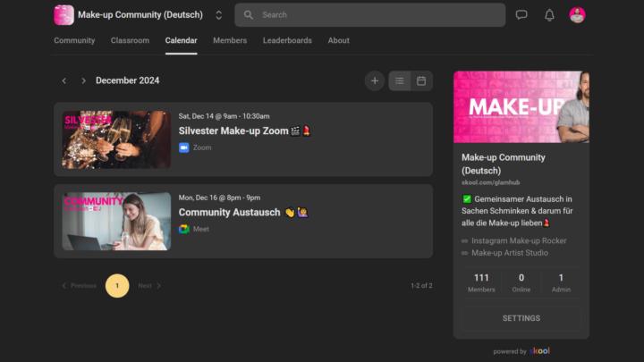Click the Sat, Dec 14 date text
The image size is (644, 362).
(x=224, y=116)
